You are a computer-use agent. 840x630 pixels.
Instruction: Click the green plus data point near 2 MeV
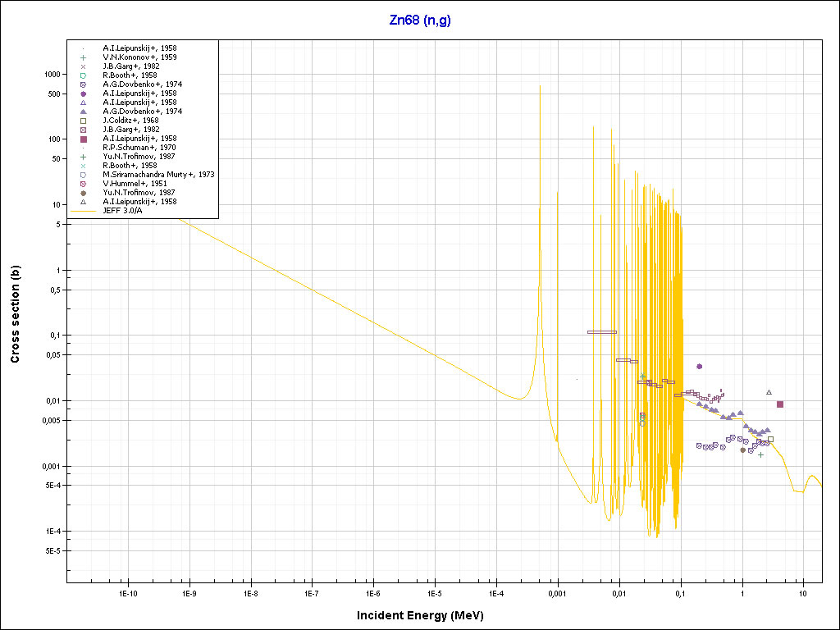point(760,454)
